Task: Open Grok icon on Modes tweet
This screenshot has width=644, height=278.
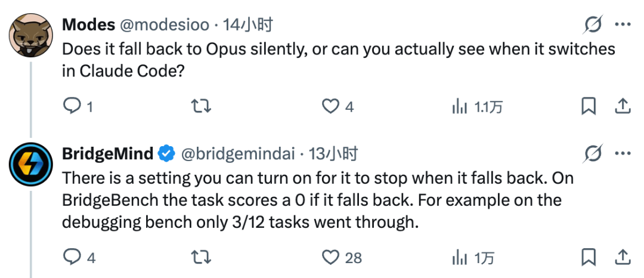Action: (x=593, y=26)
